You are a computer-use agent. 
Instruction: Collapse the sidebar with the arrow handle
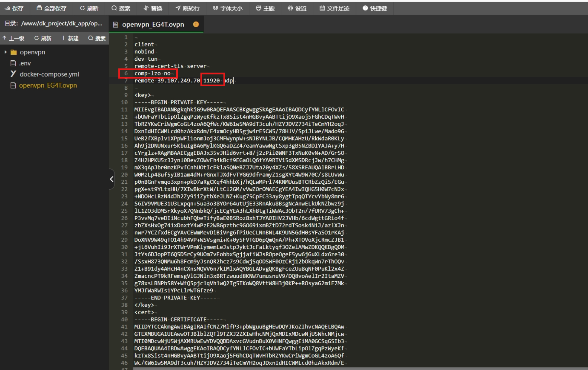[x=112, y=179]
